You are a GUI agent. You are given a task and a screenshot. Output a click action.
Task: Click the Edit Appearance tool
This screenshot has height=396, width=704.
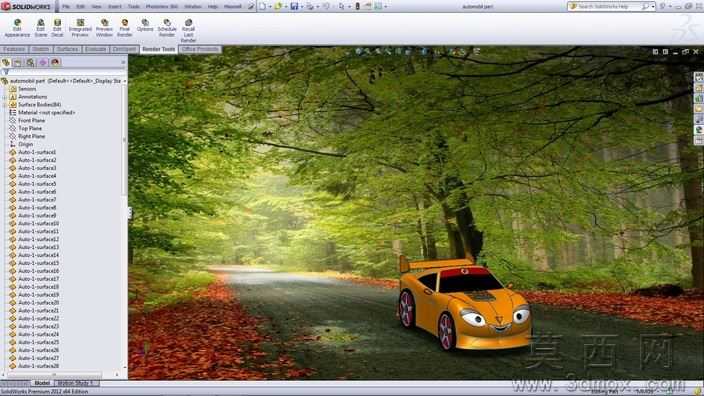(x=17, y=28)
